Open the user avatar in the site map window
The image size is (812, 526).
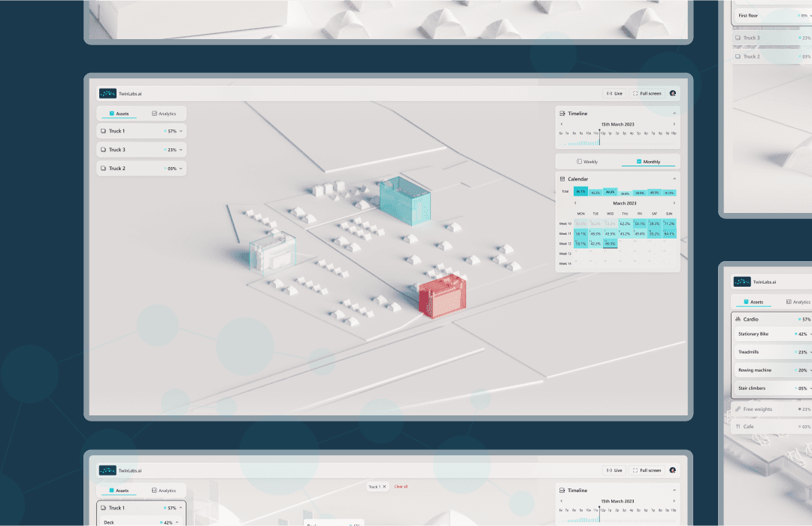pyautogui.click(x=673, y=93)
